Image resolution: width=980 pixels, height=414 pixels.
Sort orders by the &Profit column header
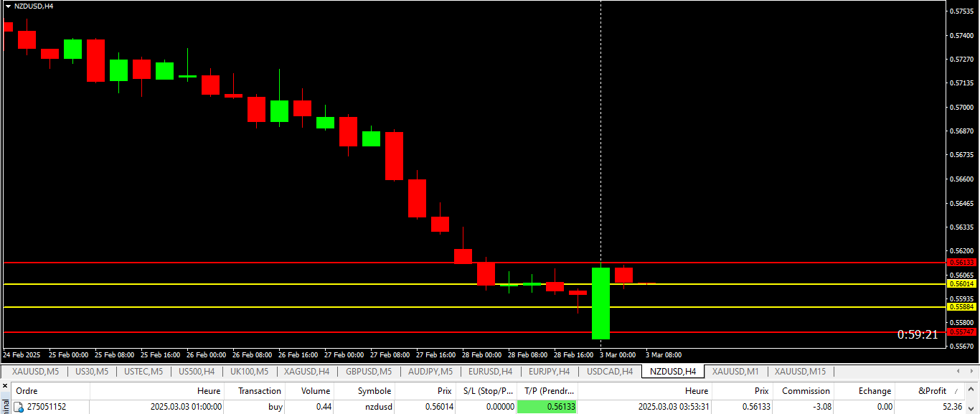point(932,391)
